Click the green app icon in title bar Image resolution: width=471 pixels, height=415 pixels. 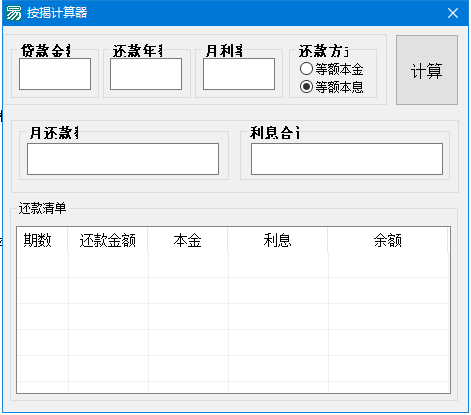(14, 13)
